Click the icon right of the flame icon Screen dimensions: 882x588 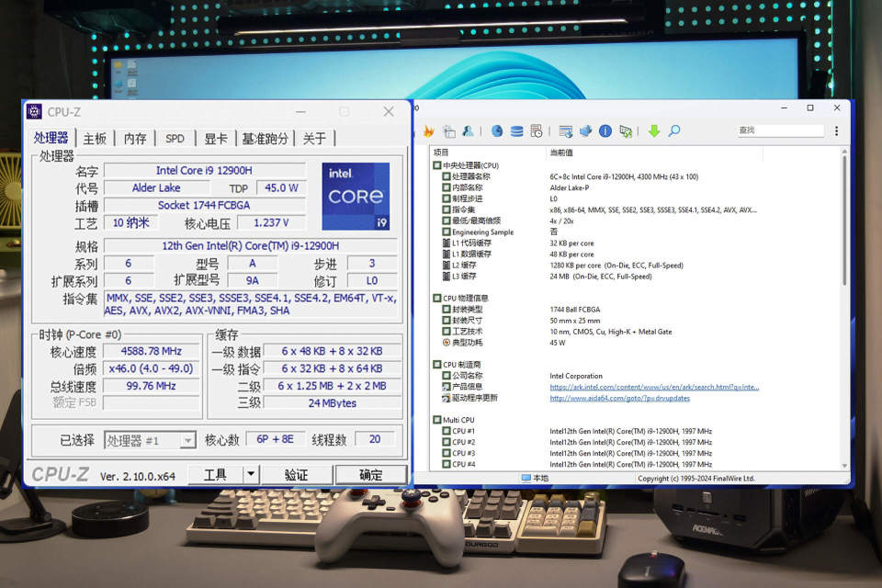pyautogui.click(x=449, y=131)
